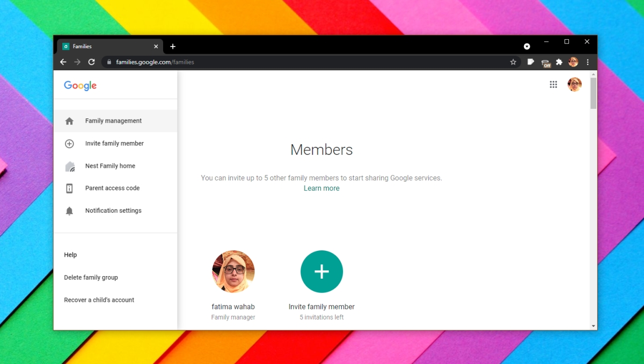Open the Google apps grid
This screenshot has height=364, width=644.
[x=553, y=84]
